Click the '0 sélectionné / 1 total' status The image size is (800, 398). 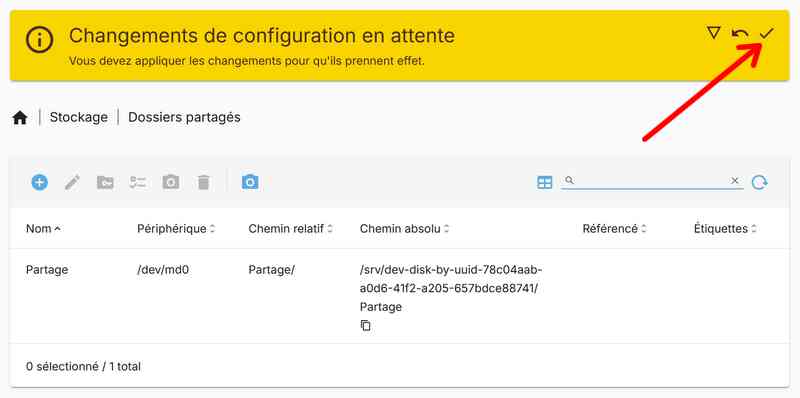[83, 366]
